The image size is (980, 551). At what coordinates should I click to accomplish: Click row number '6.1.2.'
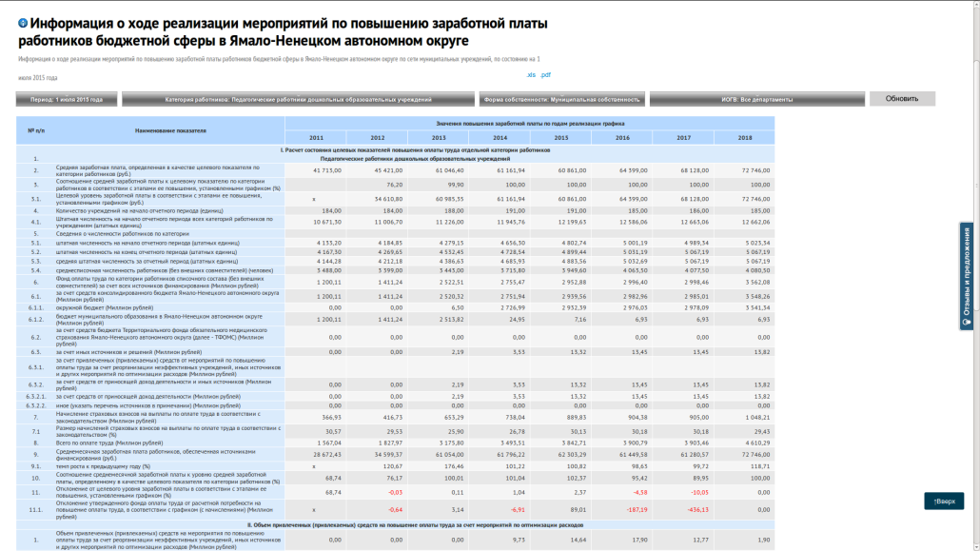(x=36, y=319)
